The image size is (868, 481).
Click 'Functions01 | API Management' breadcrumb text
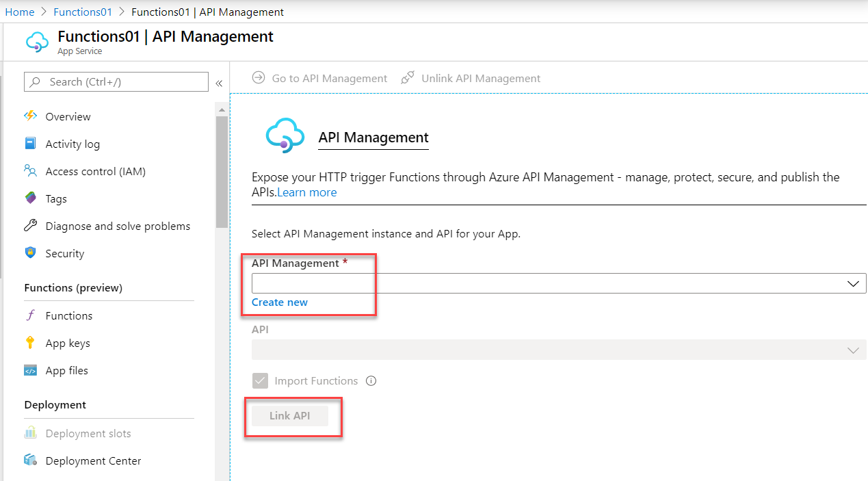207,12
